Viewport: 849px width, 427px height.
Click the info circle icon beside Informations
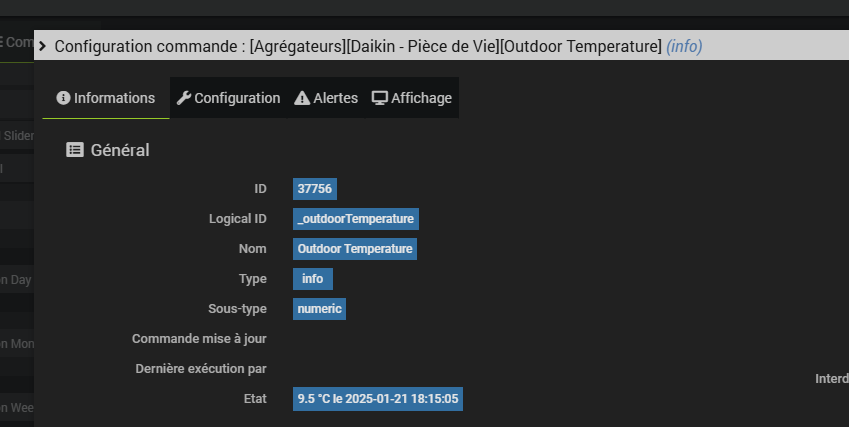[63, 98]
